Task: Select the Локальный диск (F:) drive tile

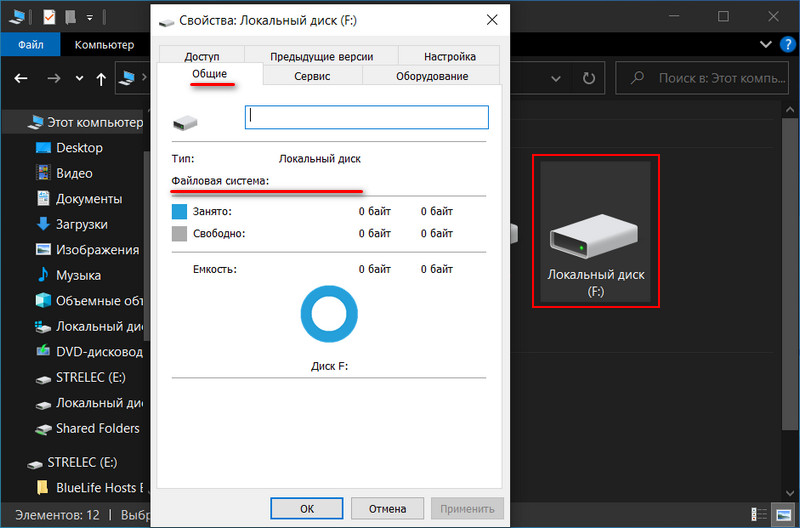Action: (x=595, y=231)
